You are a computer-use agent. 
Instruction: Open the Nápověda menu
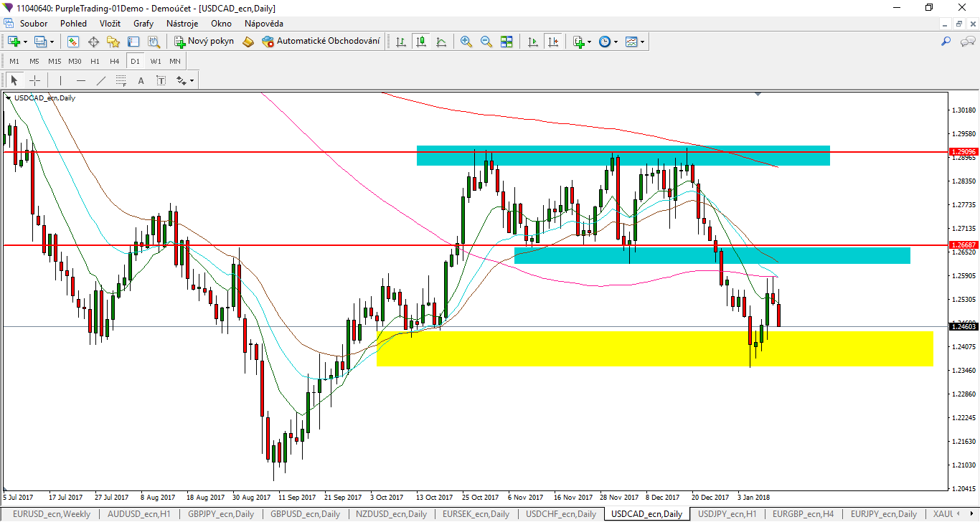264,23
